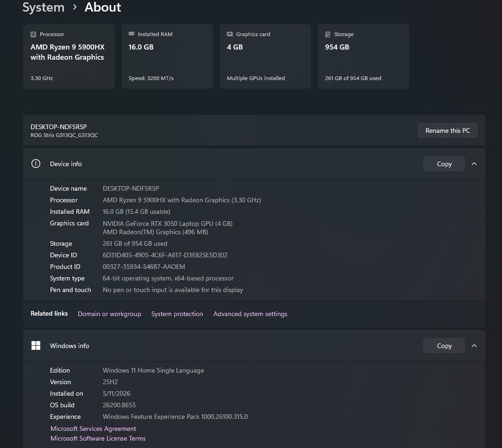Click AMD Radeon(TM) Graphics (496 MB) text
502x448 pixels.
[x=155, y=232]
